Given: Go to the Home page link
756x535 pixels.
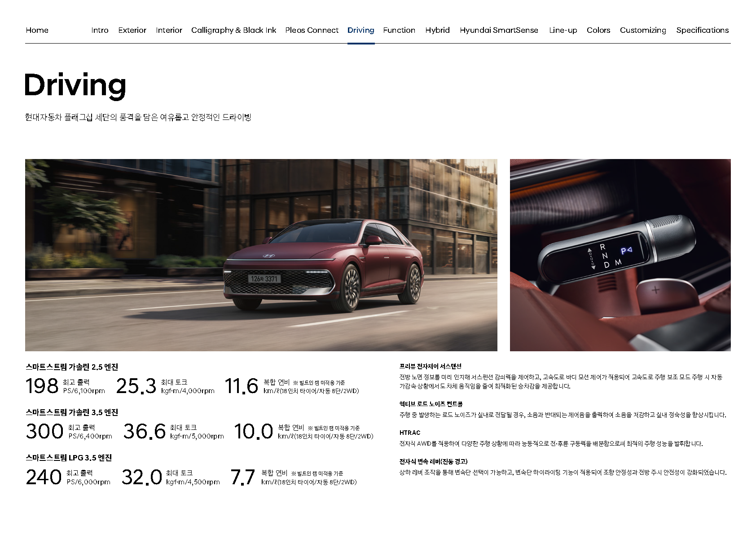Looking at the screenshot, I should point(37,30).
